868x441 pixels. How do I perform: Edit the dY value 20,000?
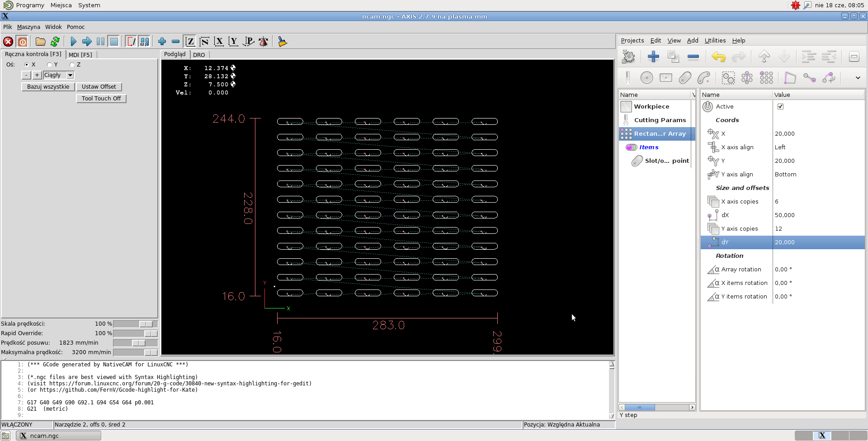tap(818, 242)
